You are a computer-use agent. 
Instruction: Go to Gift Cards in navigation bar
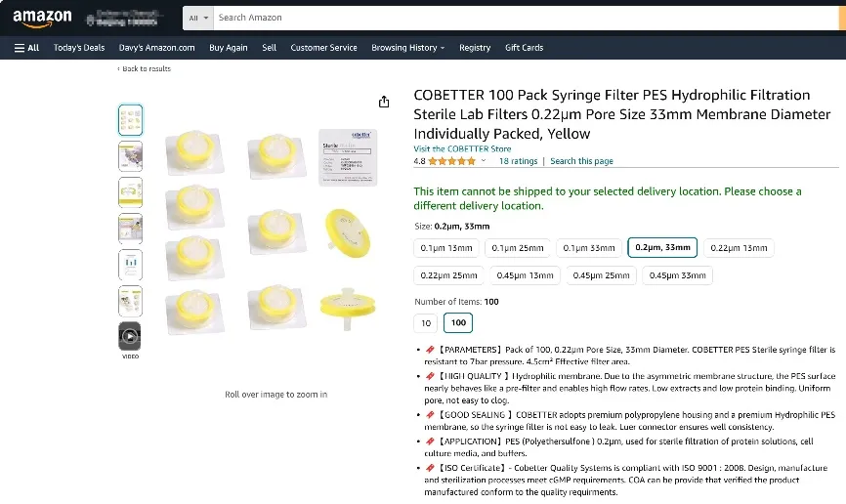pos(524,48)
